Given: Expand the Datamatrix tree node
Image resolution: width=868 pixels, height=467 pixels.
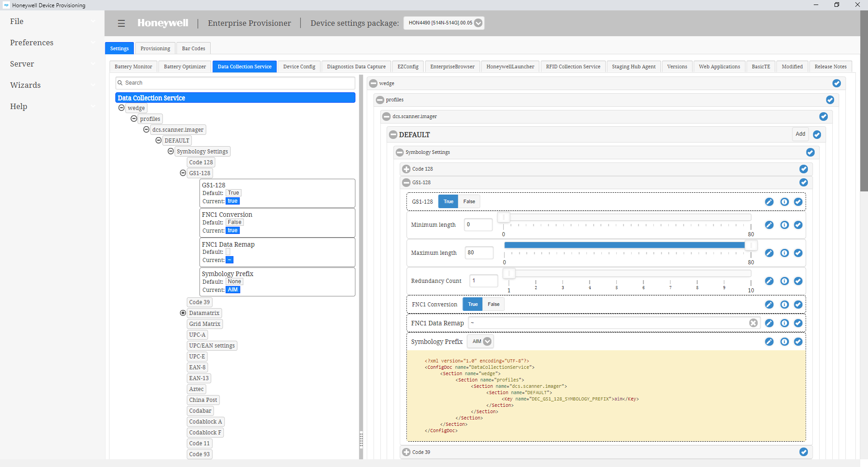Looking at the screenshot, I should click(x=183, y=313).
